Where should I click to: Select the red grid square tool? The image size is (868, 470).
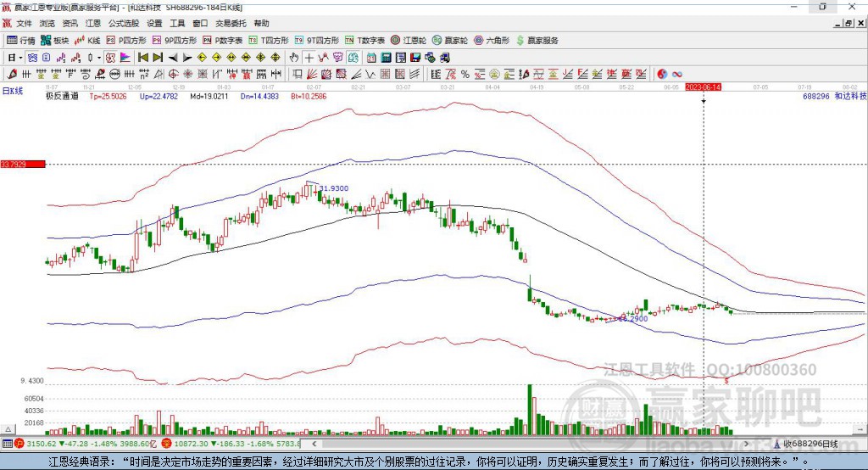point(386,75)
